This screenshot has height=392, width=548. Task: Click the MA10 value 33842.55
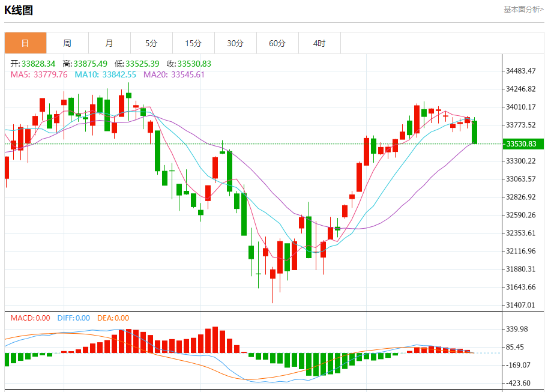(119, 74)
